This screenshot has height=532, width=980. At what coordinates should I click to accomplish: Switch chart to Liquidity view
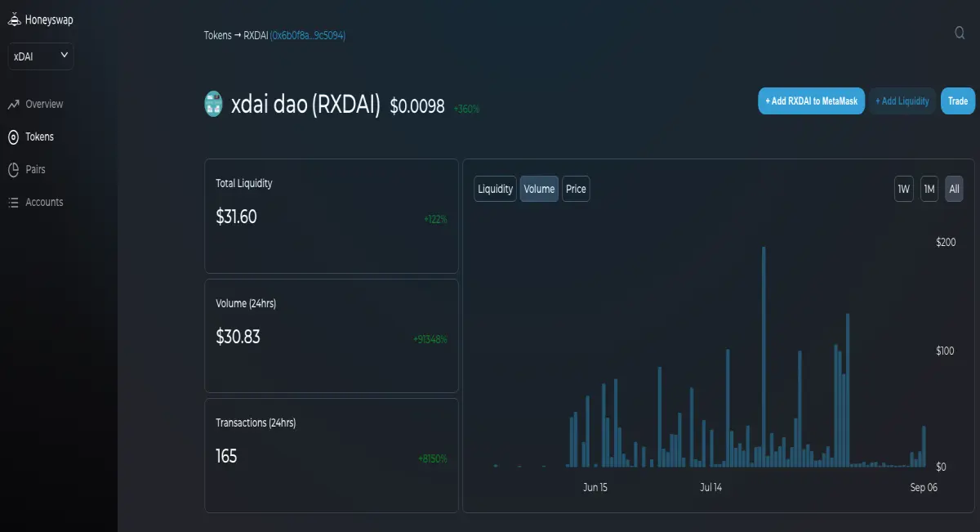tap(495, 189)
